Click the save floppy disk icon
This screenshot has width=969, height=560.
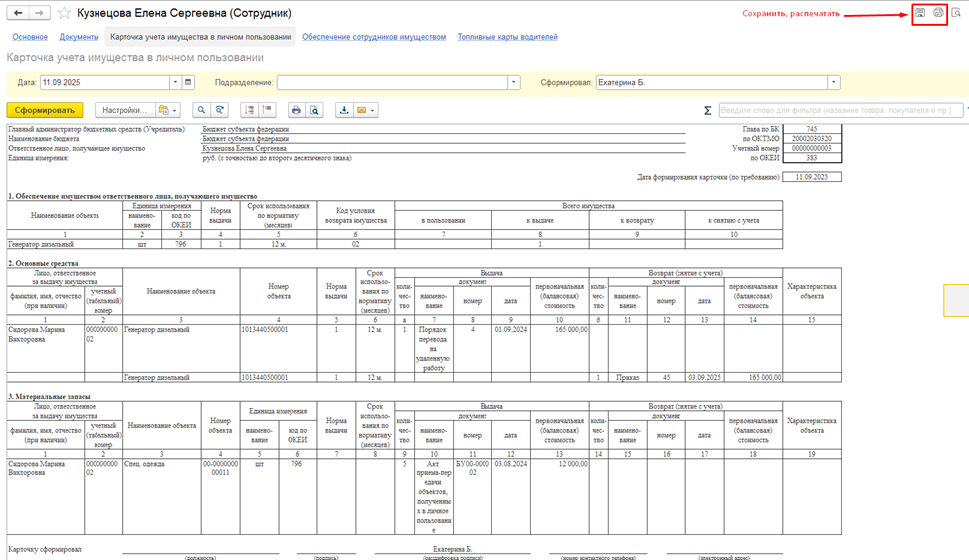click(x=920, y=13)
